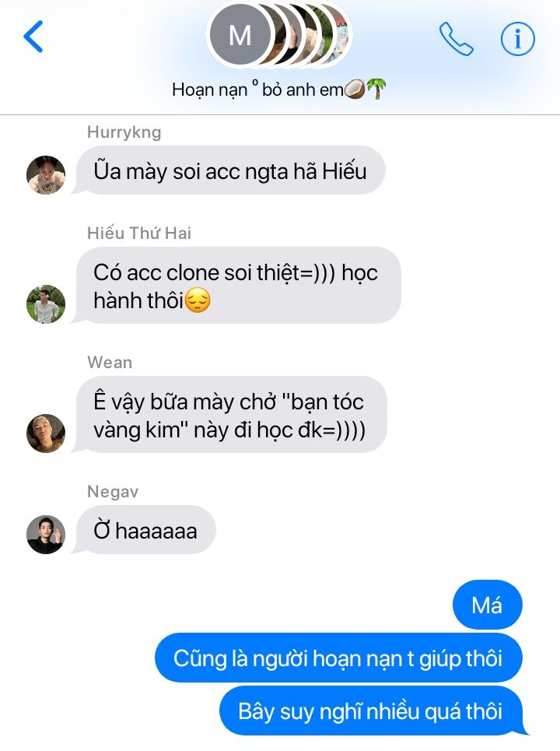This screenshot has width=560, height=751.
Task: Tap Hurrykng's profile picture
Action: [46, 175]
